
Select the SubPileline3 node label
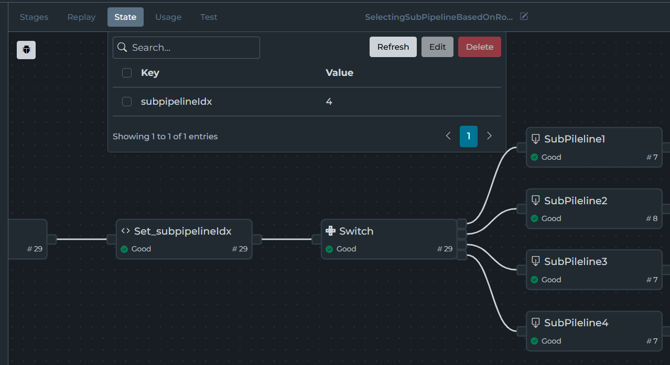click(x=576, y=261)
